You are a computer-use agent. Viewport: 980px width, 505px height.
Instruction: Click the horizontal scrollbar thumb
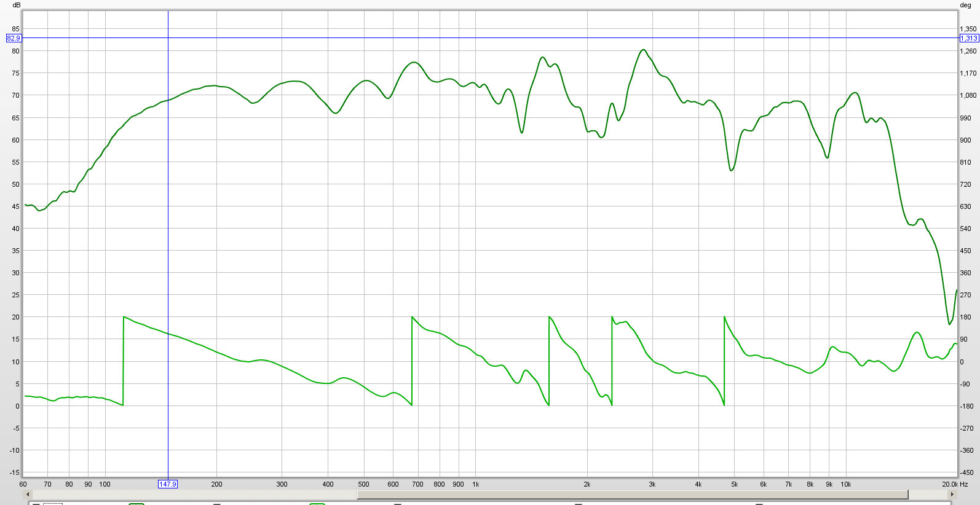tap(632, 495)
